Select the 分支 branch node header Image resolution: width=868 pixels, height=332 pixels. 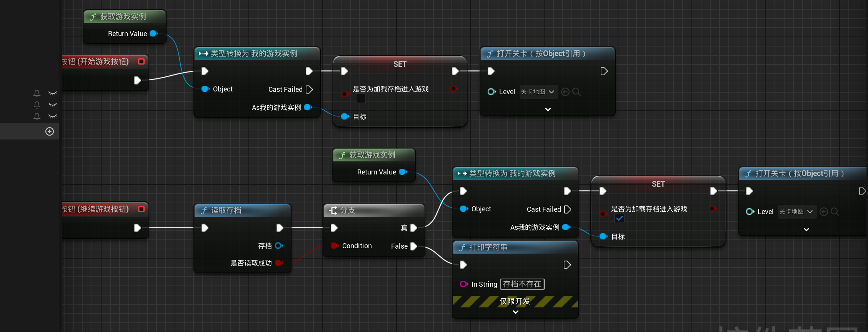[x=374, y=210]
